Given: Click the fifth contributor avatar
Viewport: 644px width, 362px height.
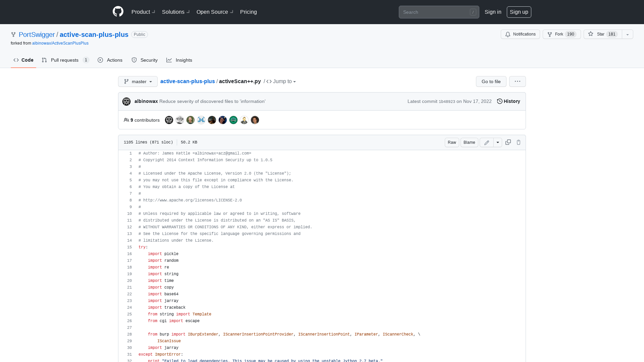Looking at the screenshot, I should [212, 120].
